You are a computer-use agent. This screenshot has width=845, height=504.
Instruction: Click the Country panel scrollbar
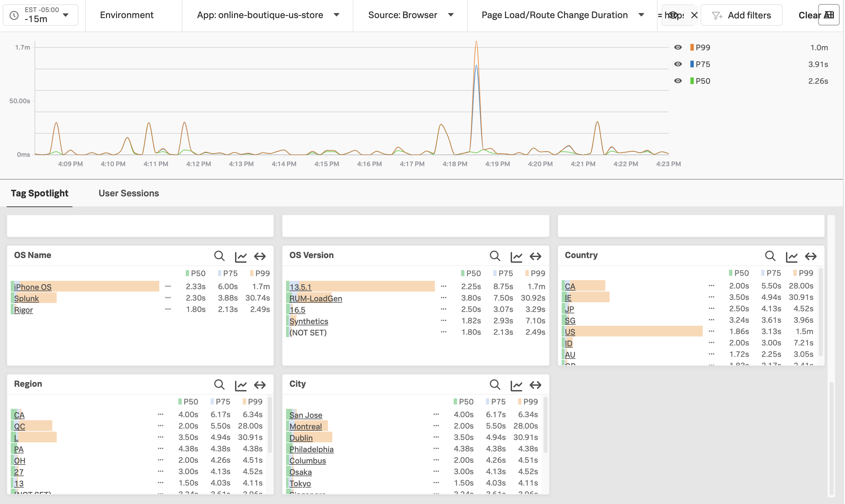(x=821, y=312)
